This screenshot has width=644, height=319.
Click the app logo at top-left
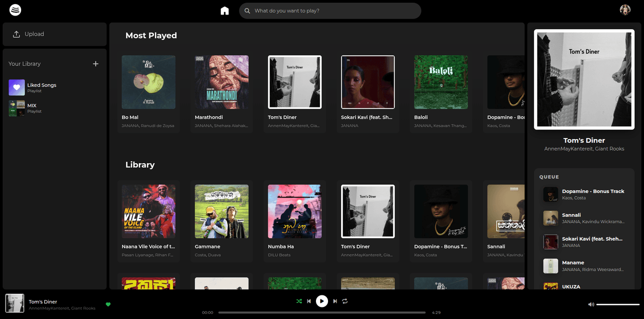pos(15,10)
